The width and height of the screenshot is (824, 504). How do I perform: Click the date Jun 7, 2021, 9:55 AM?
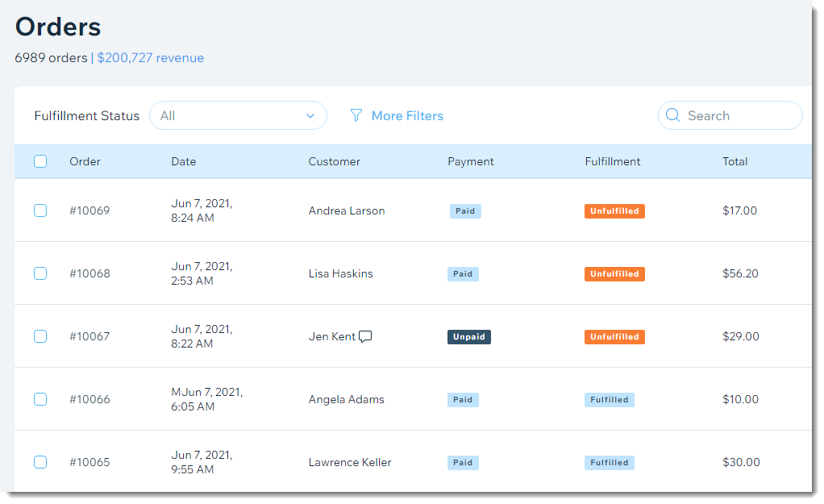(202, 463)
